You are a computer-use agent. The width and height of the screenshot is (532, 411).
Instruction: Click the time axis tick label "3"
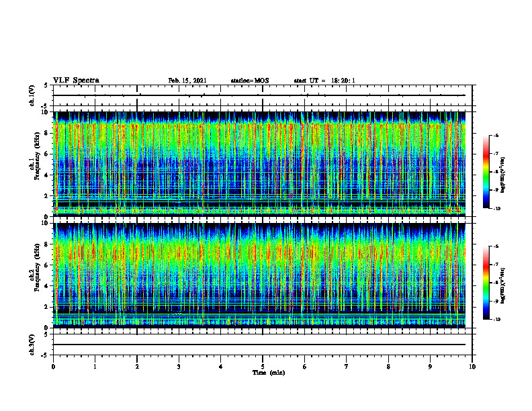[179, 367]
